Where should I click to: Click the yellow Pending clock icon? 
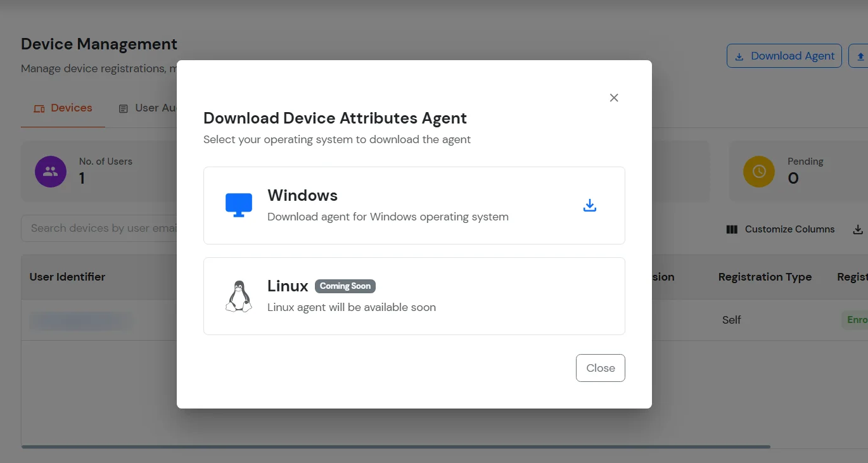[759, 172]
